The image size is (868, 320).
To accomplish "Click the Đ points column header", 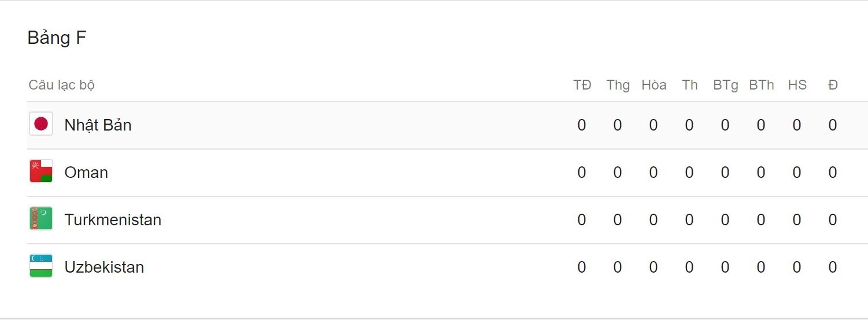I will click(x=833, y=85).
